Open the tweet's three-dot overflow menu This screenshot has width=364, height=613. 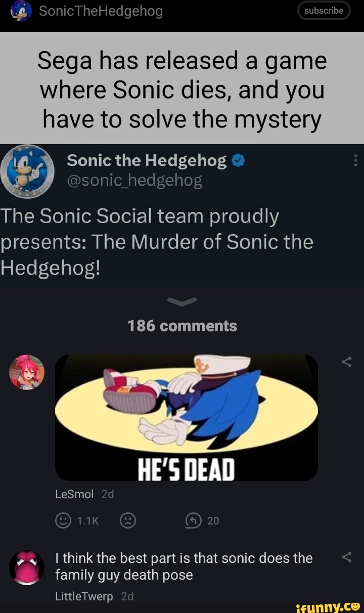coord(355,160)
